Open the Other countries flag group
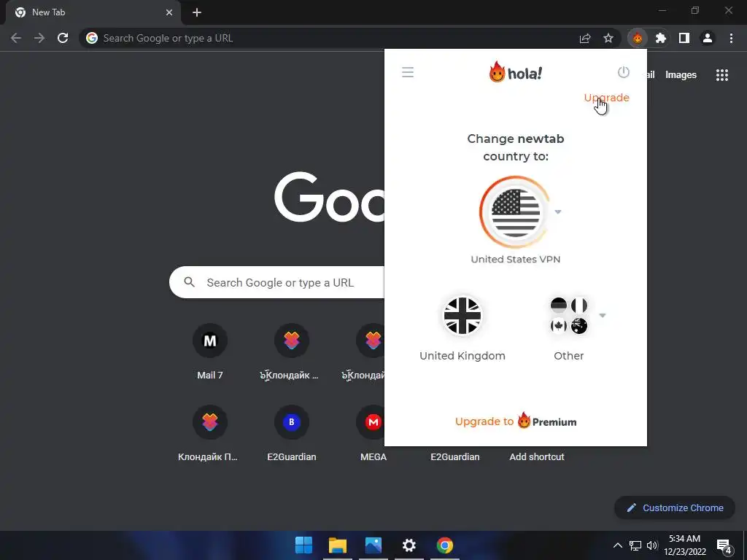 click(569, 316)
